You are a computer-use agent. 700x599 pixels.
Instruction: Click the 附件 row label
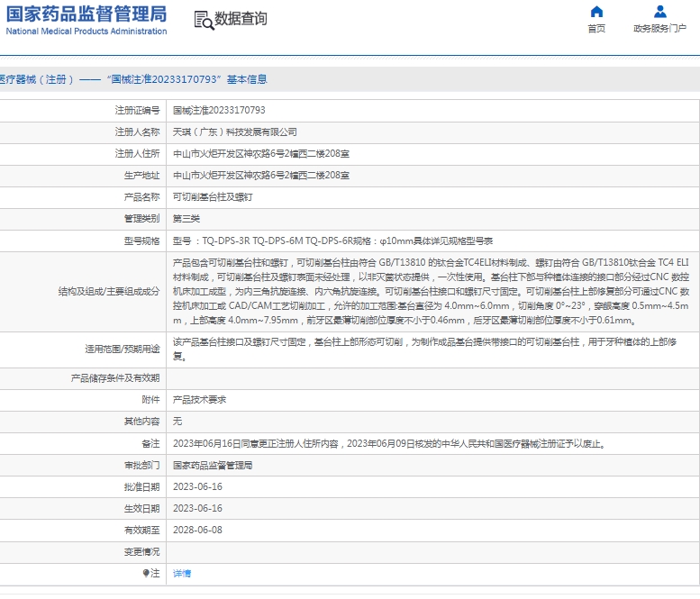click(150, 400)
